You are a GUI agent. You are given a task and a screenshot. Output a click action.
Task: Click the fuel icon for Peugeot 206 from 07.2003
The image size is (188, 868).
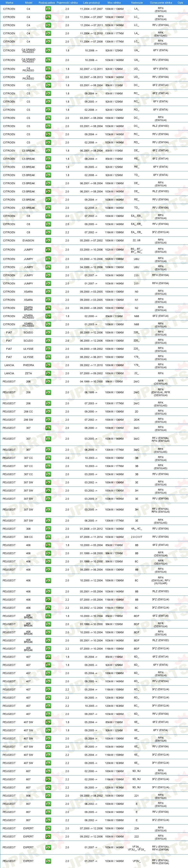pyautogui.click(x=48, y=404)
